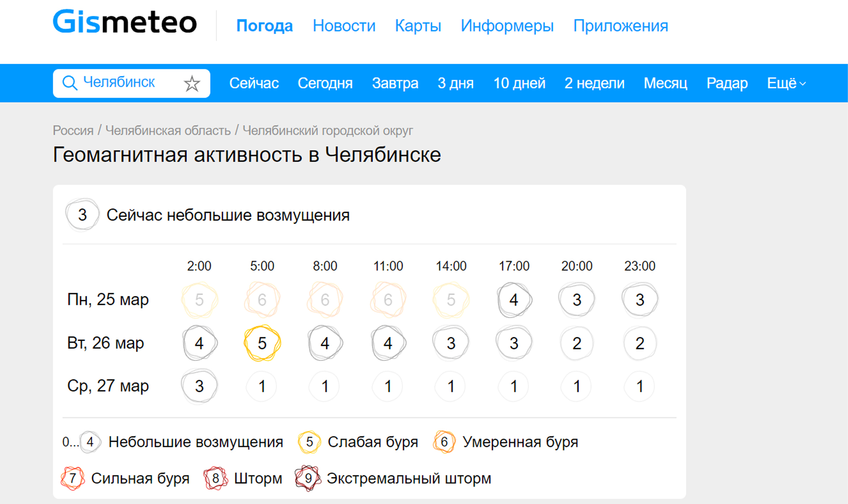Select Tuesday 26 Mar 2:00 index circle
The width and height of the screenshot is (848, 504).
coord(199,343)
